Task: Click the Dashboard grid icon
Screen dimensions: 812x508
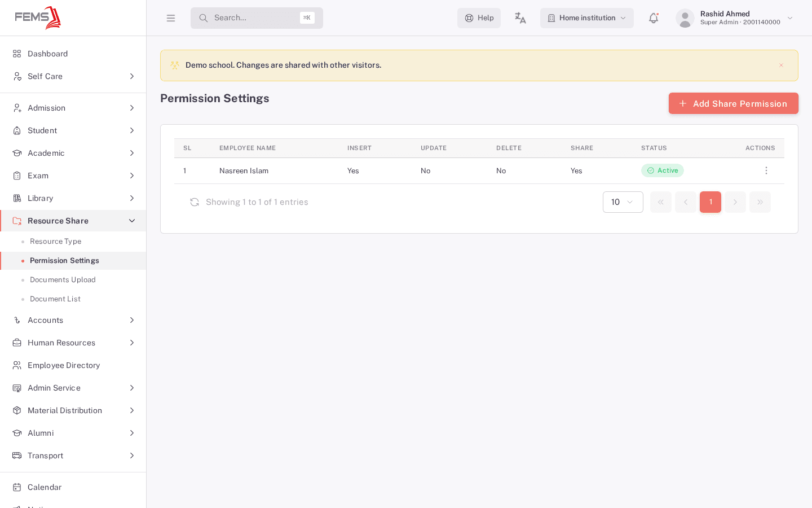Action: [x=17, y=54]
